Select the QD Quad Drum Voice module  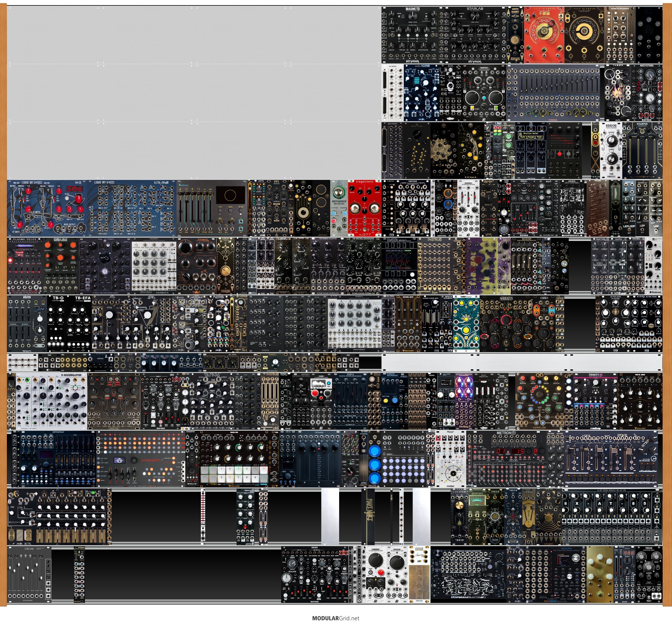coord(540,401)
